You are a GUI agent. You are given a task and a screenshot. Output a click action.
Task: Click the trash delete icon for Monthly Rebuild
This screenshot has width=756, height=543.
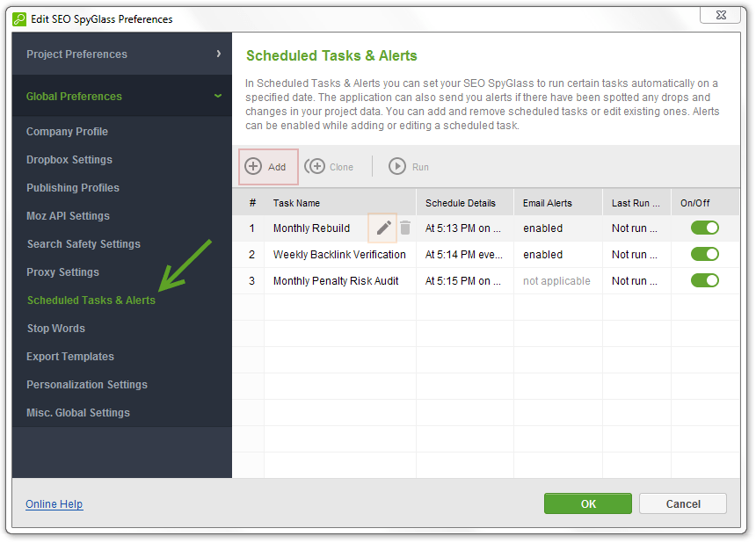coord(405,228)
